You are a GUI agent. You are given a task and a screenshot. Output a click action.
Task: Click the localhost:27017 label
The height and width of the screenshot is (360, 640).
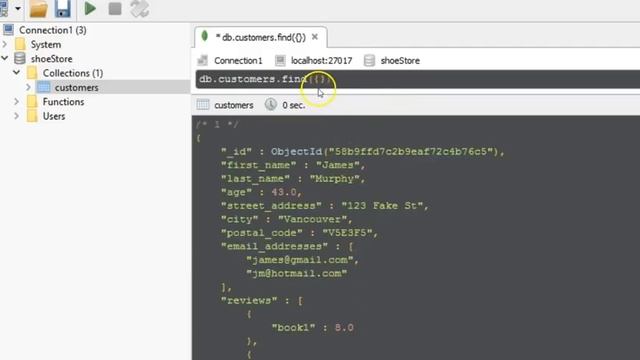click(321, 61)
